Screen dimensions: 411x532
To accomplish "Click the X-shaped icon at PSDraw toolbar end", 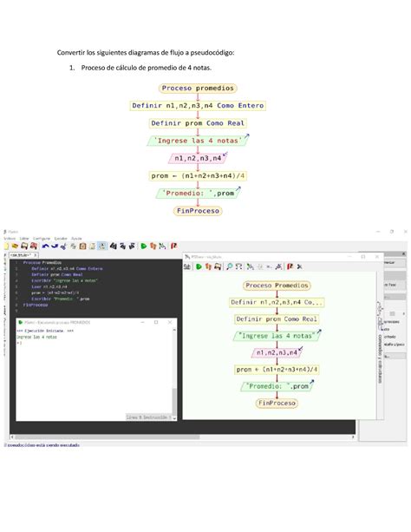I will point(299,266).
